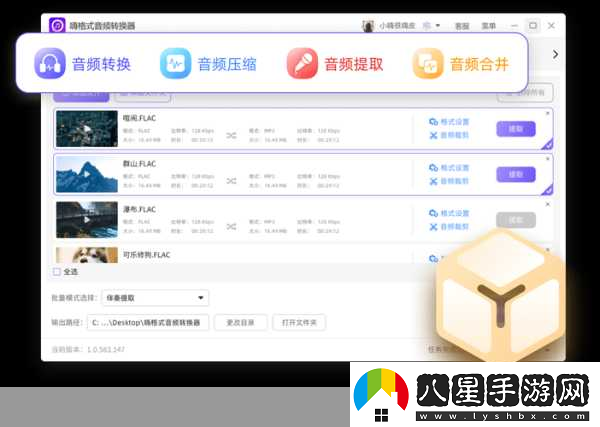Viewport: 600px width, 427px height.
Task: Click the shuffle arrows icon in the 群山.FLAC row
Action: (231, 181)
